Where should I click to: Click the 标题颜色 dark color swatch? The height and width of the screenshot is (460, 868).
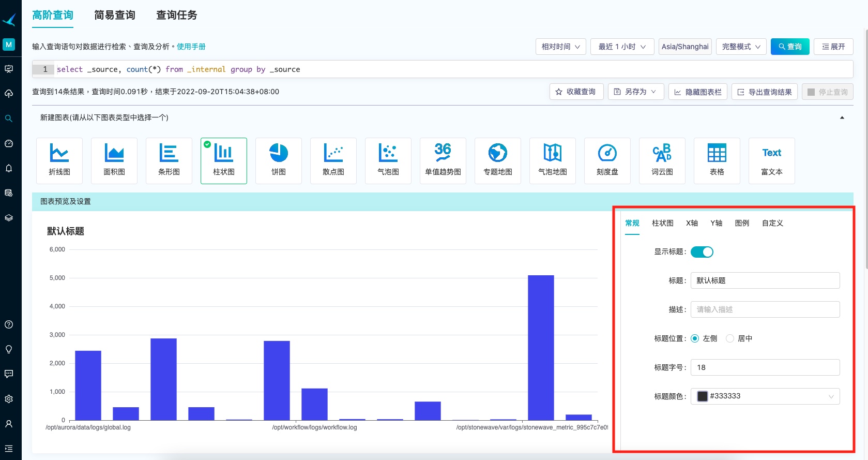703,396
